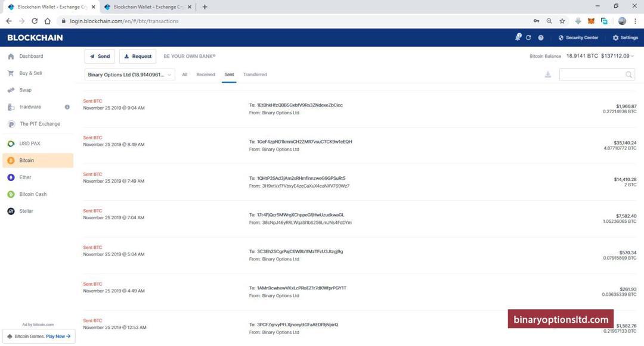Go to the browser home page icon
The width and height of the screenshot is (644, 346).
coord(48,21)
